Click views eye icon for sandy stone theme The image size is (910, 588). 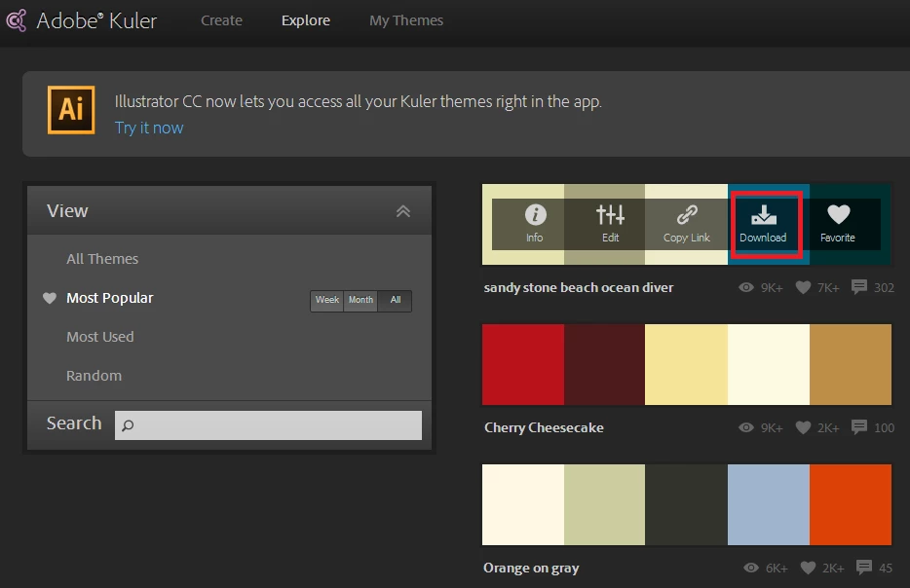click(x=745, y=287)
